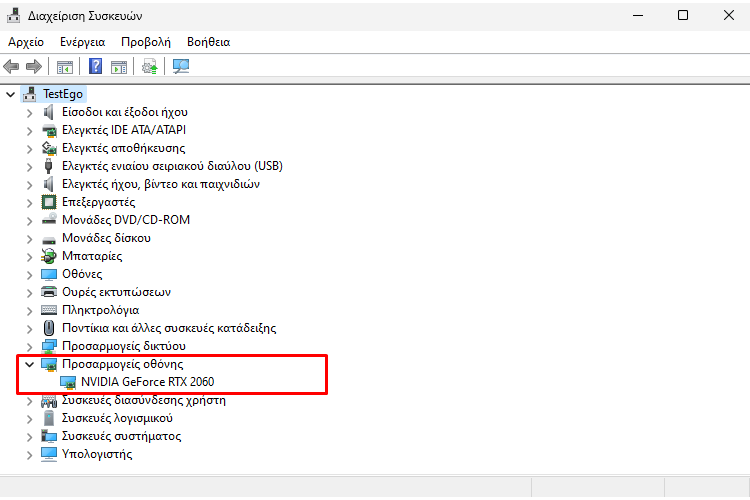Screen dimensions: 750x500
Task: Expand the Συσκευές συστήματος node arrow
Action: click(30, 436)
